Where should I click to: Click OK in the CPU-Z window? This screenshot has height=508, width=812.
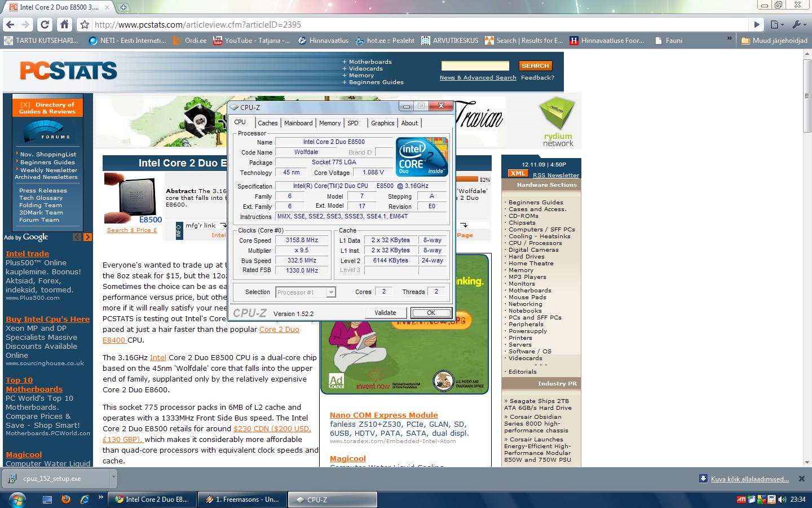[431, 313]
